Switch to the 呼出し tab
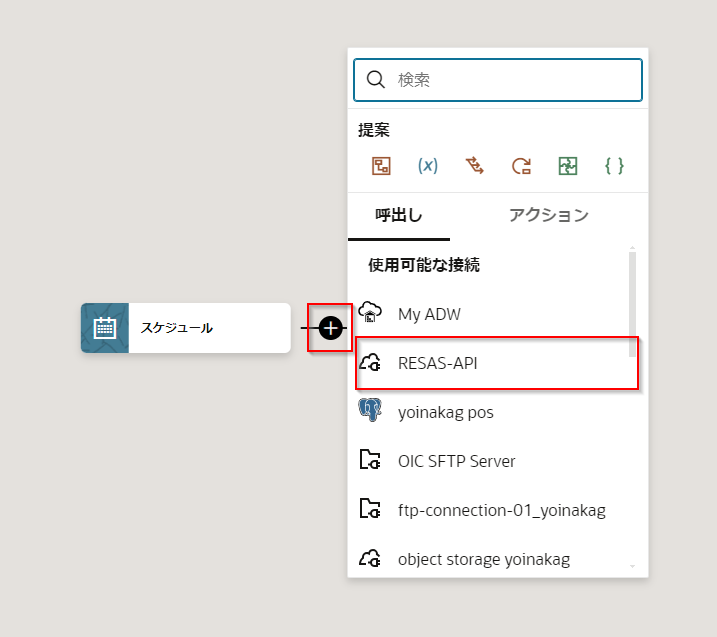The height and width of the screenshot is (637, 717). coord(399,215)
